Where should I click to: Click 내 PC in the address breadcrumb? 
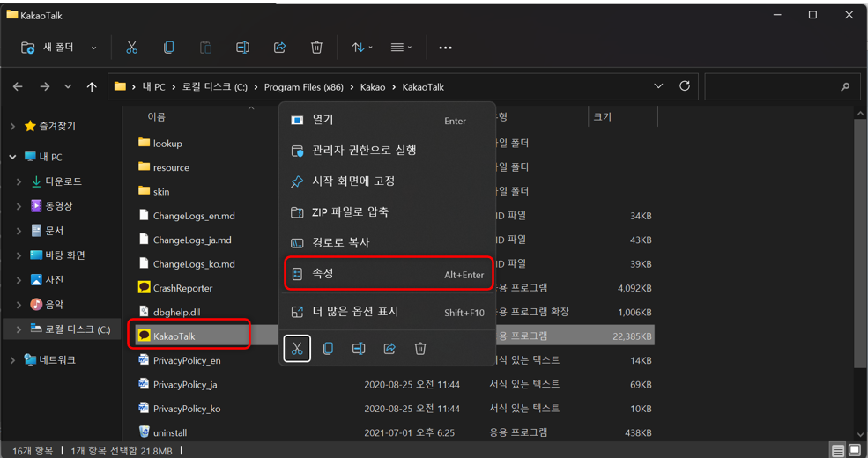[x=153, y=87]
